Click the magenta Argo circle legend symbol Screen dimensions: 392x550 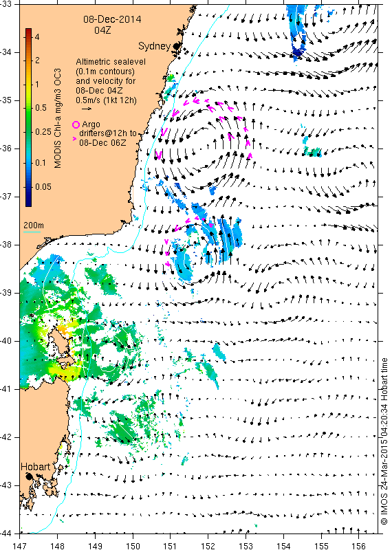click(x=76, y=124)
